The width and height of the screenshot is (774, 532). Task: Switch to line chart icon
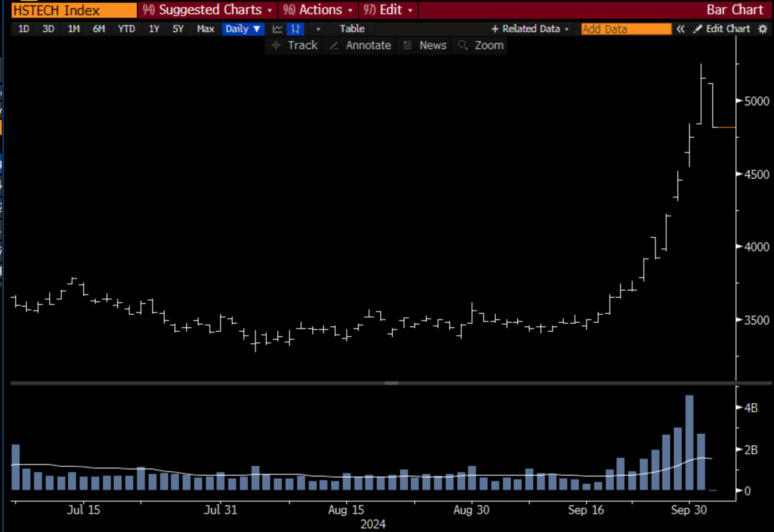tap(277, 29)
